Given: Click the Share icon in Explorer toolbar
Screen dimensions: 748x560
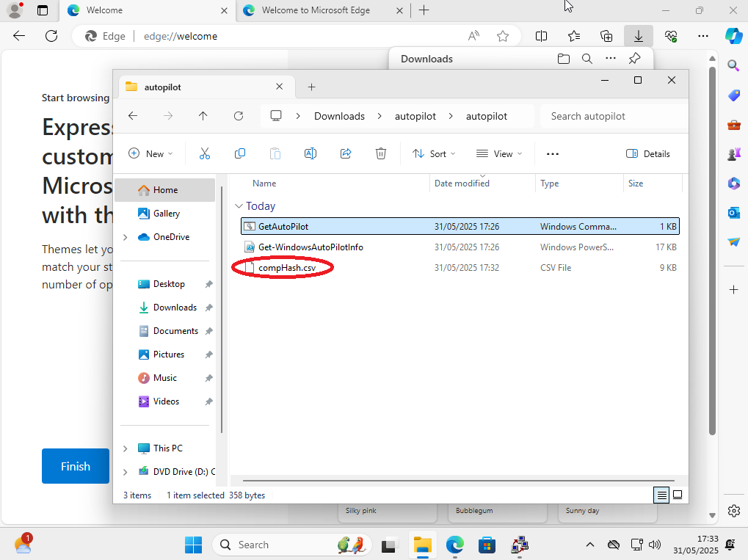Looking at the screenshot, I should (x=346, y=153).
